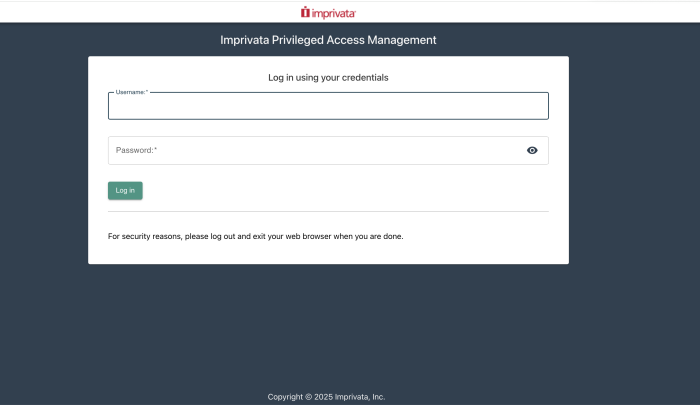700x405 pixels.
Task: Click the security reasons notice text
Action: coord(255,236)
